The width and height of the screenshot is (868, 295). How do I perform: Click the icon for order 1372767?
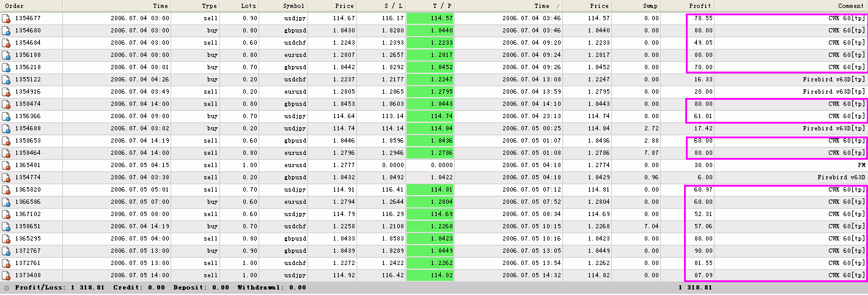6,251
